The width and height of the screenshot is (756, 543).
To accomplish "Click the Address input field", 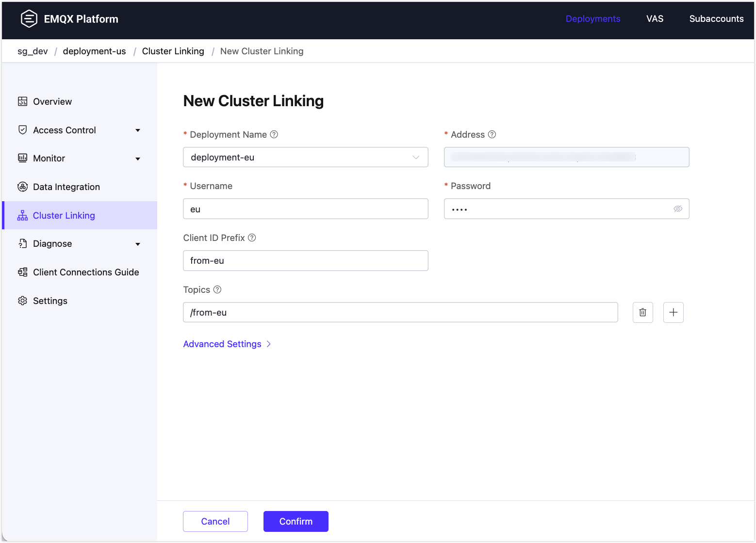I will [566, 157].
